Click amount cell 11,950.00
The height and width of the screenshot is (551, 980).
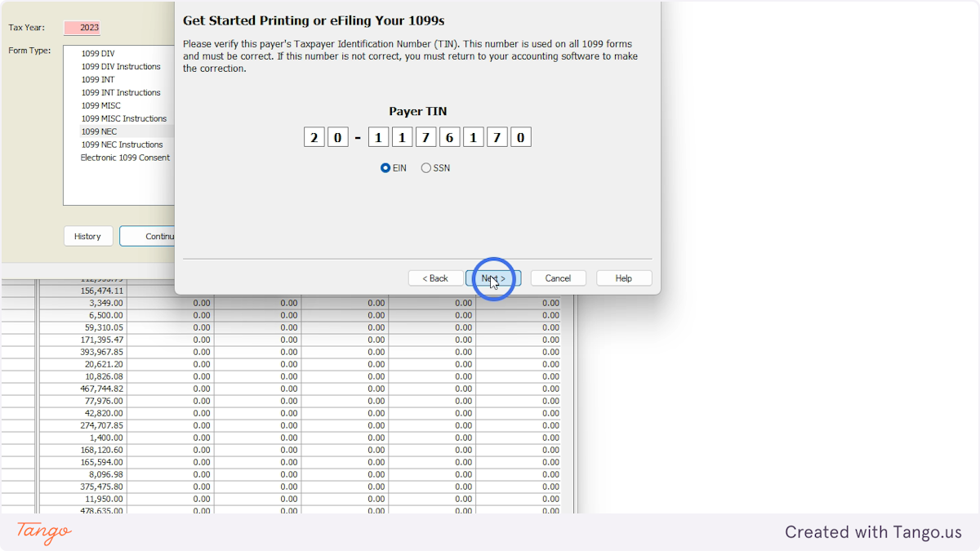82,499
